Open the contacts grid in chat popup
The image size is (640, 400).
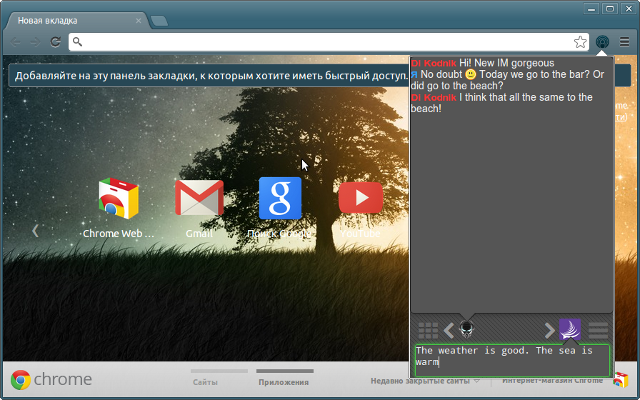(427, 330)
